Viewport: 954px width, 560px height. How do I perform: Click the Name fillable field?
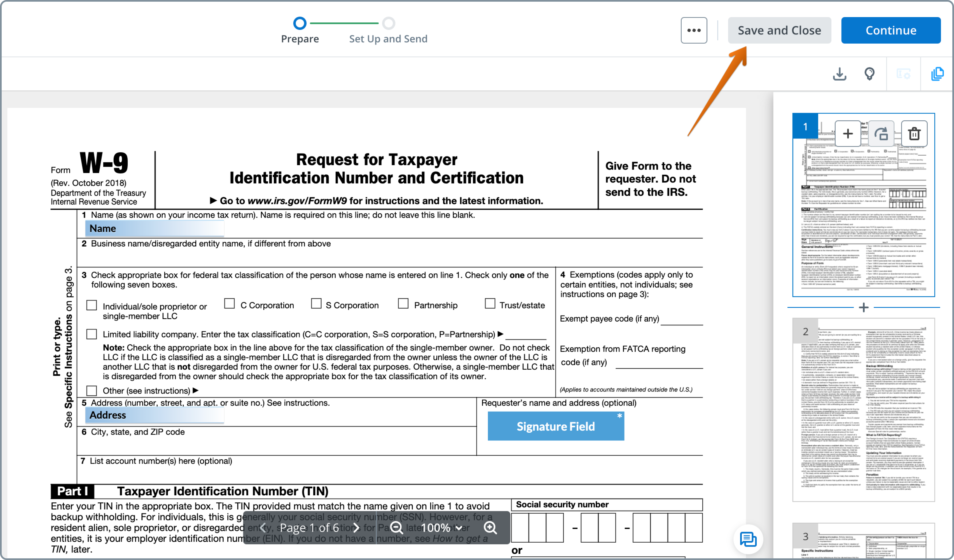155,229
